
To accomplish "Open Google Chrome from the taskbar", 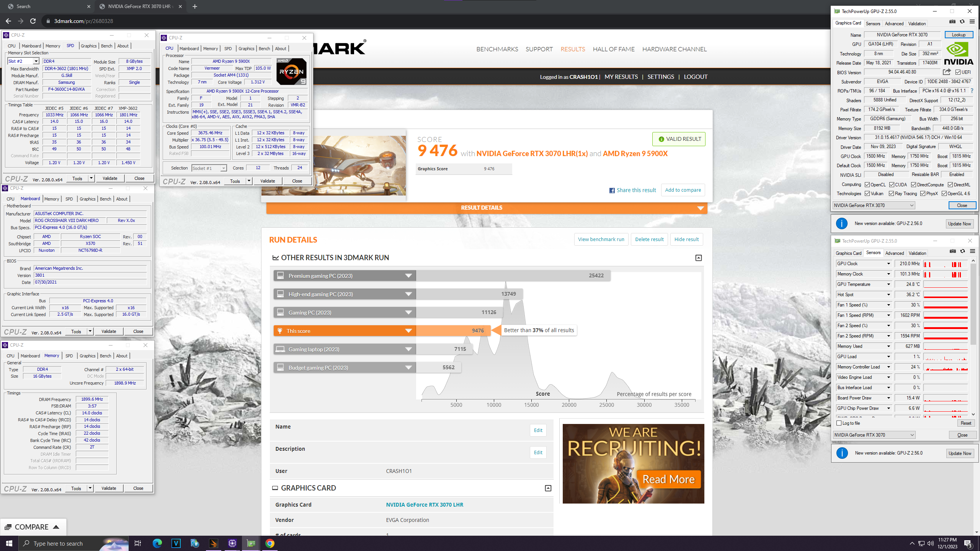I will pos(270,543).
